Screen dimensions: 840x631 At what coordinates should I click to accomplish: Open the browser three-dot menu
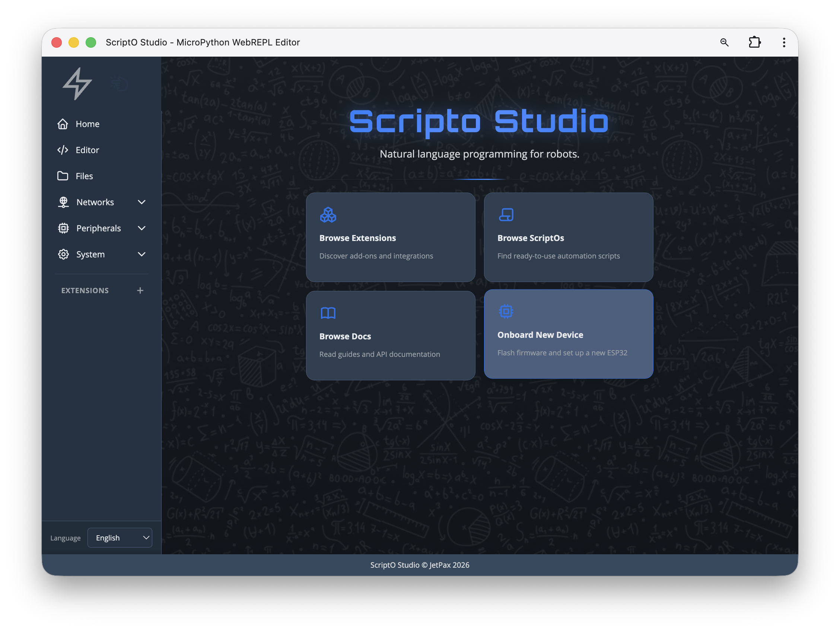[784, 42]
